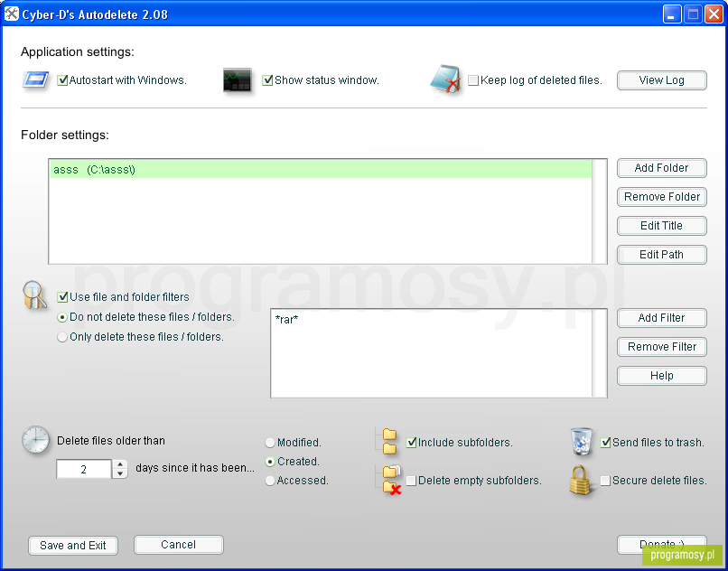This screenshot has height=571, width=728.
Task: Increase days value with up arrow
Action: 120,464
